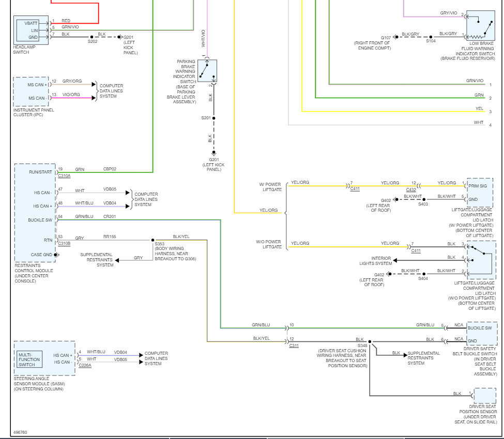Select the parking brake warning indicator switch symbol
Screen dimensions: 504x439
[x=207, y=71]
